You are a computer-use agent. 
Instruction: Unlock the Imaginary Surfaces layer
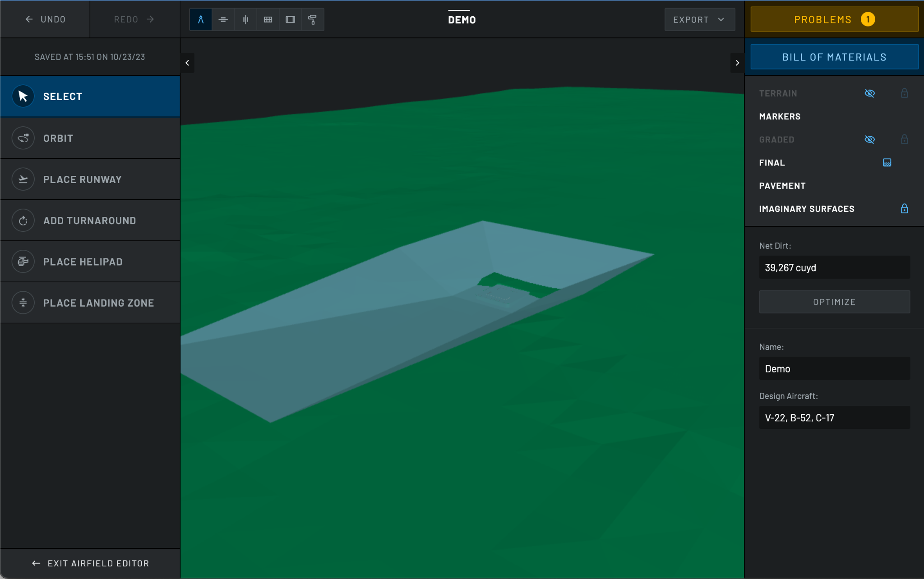[904, 208]
